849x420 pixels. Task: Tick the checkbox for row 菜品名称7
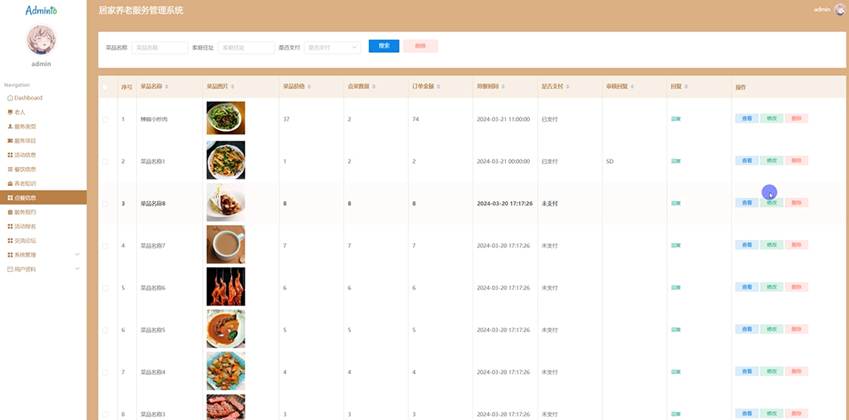pyautogui.click(x=106, y=246)
